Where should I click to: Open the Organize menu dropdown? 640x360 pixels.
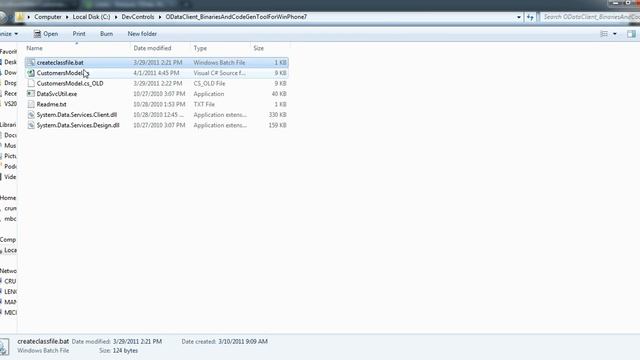coord(9,34)
